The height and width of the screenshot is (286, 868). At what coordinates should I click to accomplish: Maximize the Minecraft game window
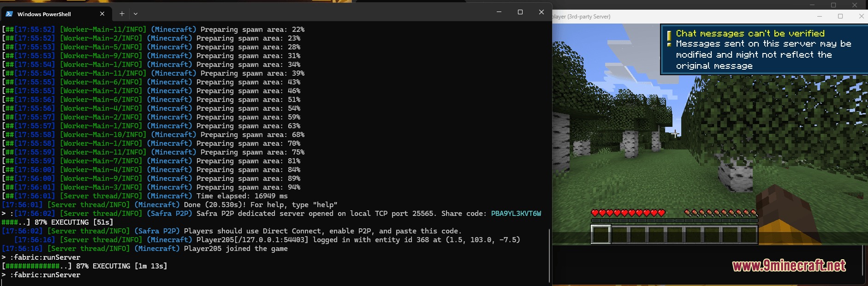(x=840, y=16)
